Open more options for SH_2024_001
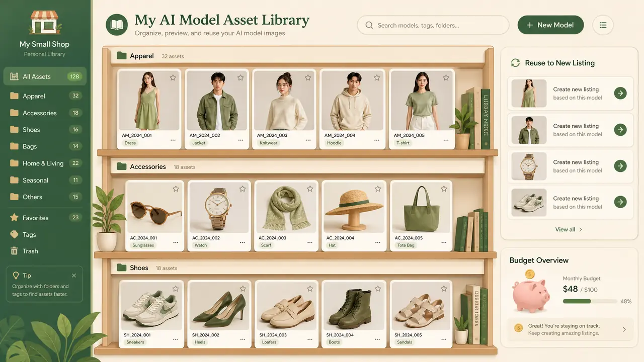 coord(175,339)
